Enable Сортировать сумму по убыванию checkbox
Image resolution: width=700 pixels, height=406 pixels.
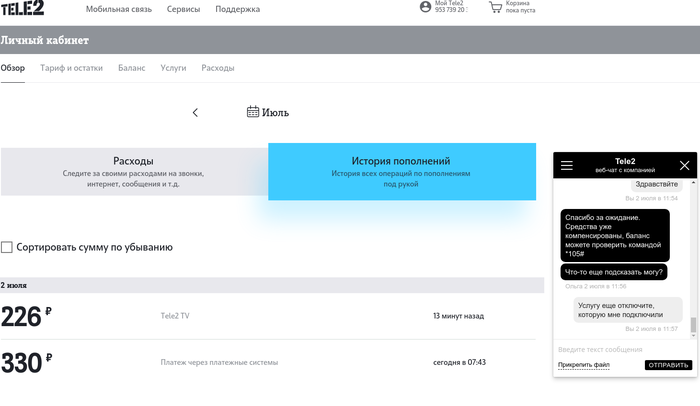pos(7,247)
